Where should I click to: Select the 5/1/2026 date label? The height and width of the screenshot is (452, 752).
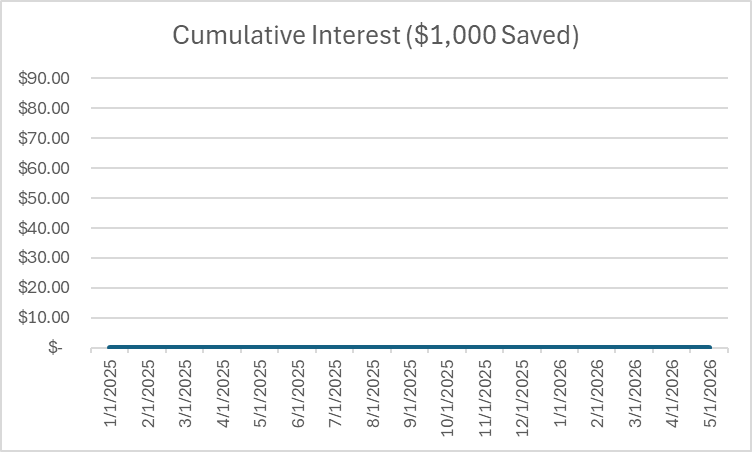click(x=710, y=393)
